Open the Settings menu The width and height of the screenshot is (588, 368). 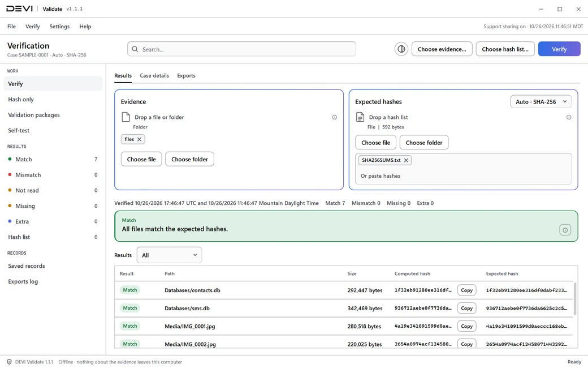(x=59, y=26)
